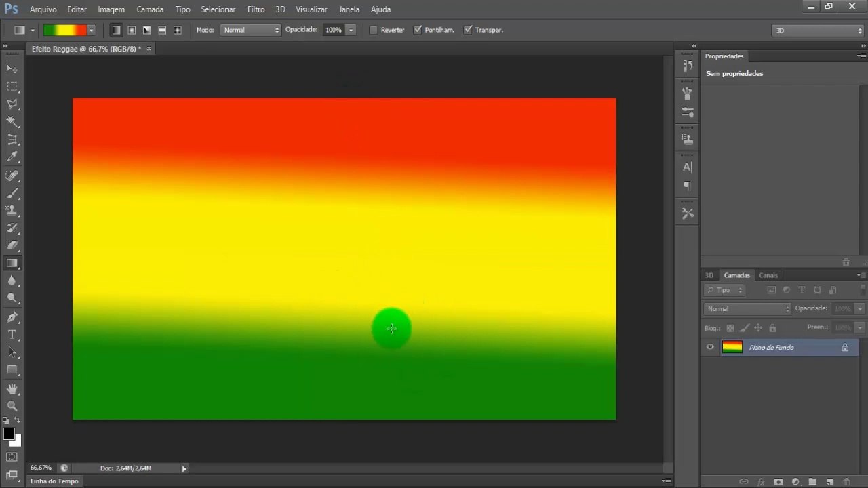
Task: Toggle the Pontilham. dither checkbox
Action: tap(418, 30)
